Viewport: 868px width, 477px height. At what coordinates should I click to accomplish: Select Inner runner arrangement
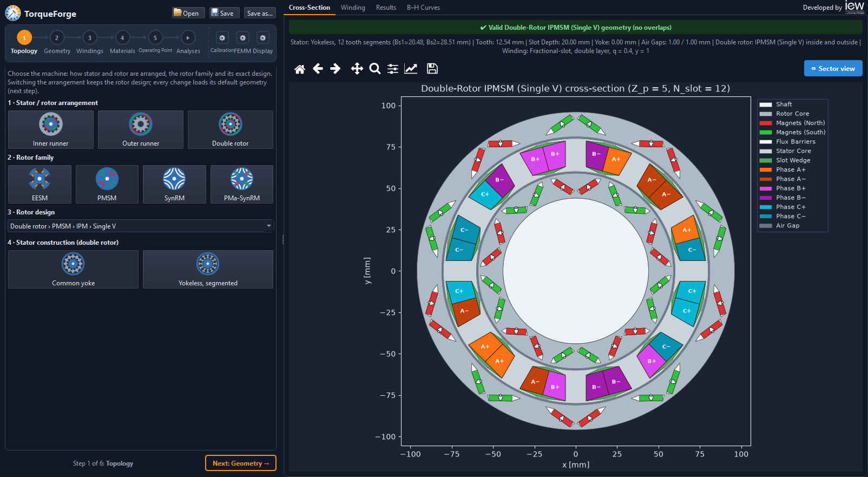pos(51,129)
